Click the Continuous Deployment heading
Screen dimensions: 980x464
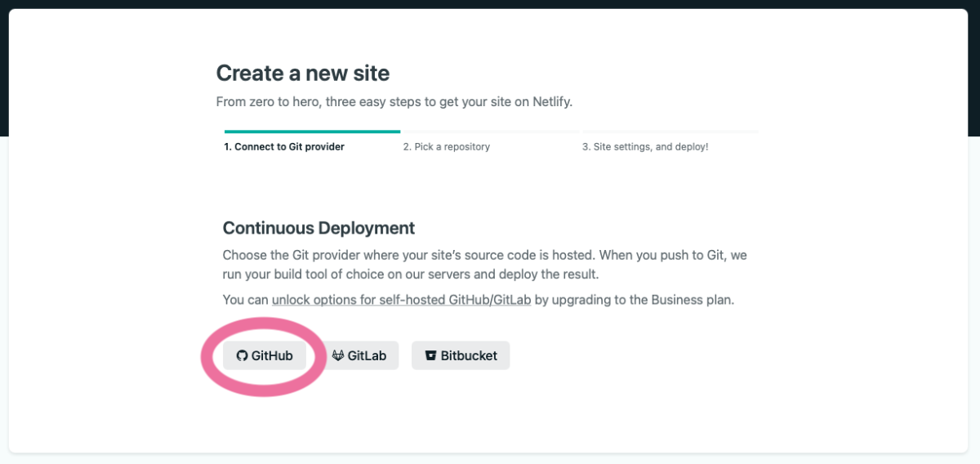(x=318, y=228)
